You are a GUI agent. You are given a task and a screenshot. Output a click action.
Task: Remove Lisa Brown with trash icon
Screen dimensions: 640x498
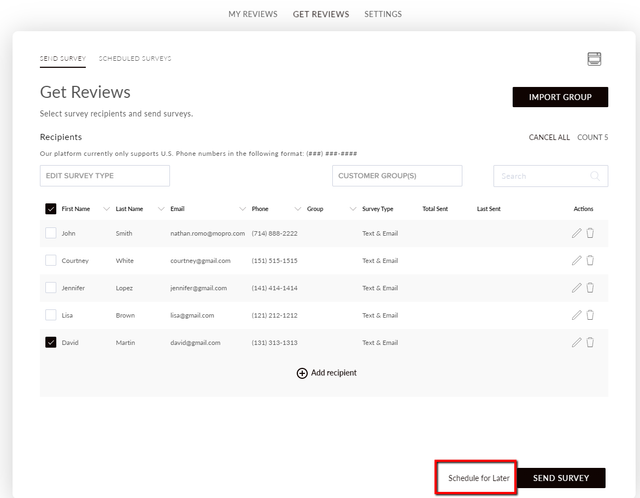tap(590, 315)
